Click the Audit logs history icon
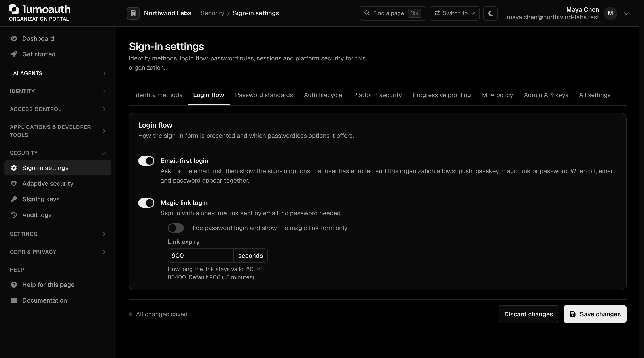The image size is (644, 358). click(x=14, y=215)
